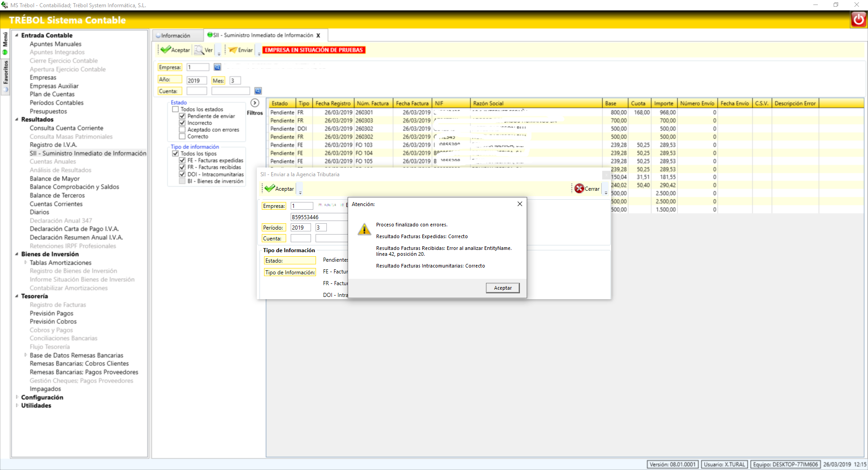This screenshot has height=470, width=868.
Task: Collapse the Resultados tree section
Action: pos(17,119)
